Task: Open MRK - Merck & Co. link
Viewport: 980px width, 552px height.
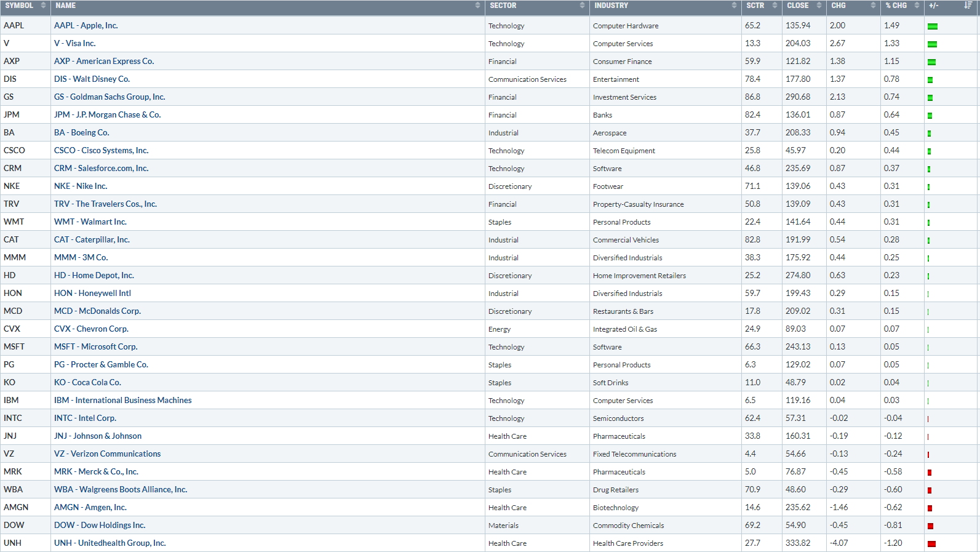Action: click(x=96, y=471)
